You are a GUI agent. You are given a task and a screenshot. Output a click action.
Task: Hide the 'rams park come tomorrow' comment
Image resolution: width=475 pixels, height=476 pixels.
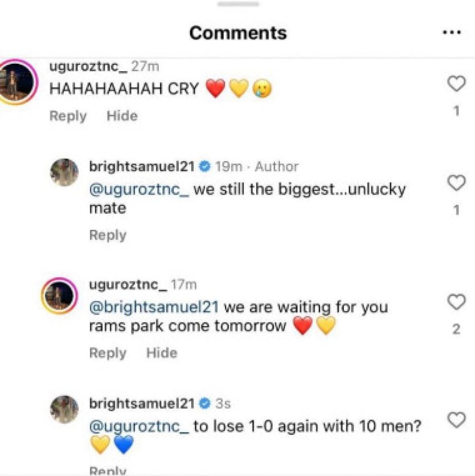point(162,353)
